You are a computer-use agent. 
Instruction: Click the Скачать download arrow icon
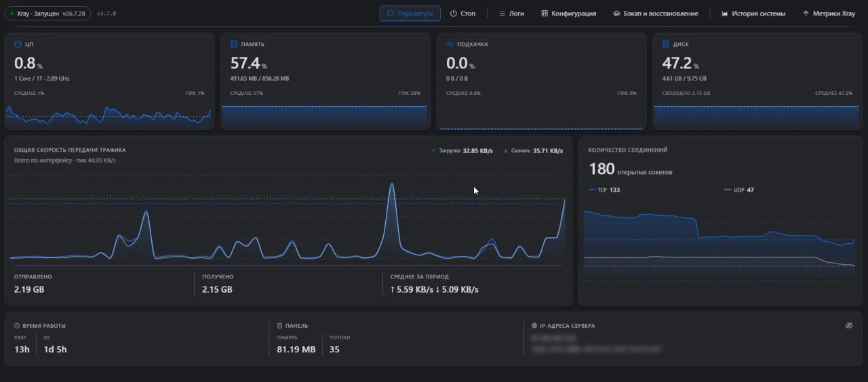coord(506,151)
